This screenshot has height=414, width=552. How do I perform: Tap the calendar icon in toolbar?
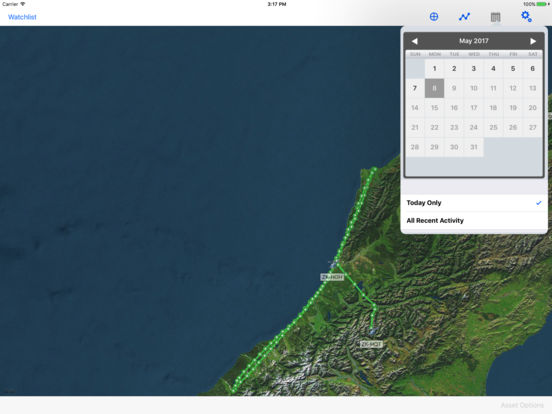(x=495, y=17)
